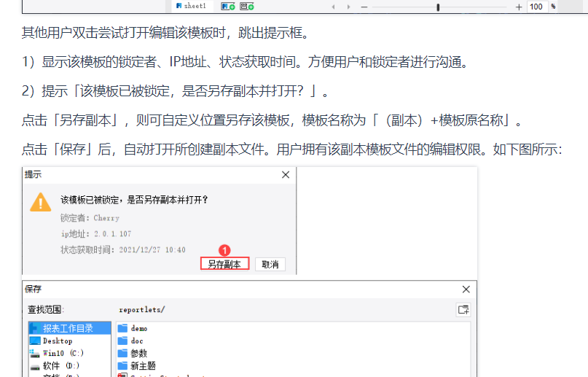The height and width of the screenshot is (377, 588).
Task: Click the zoom in plus button
Action: (x=519, y=7)
